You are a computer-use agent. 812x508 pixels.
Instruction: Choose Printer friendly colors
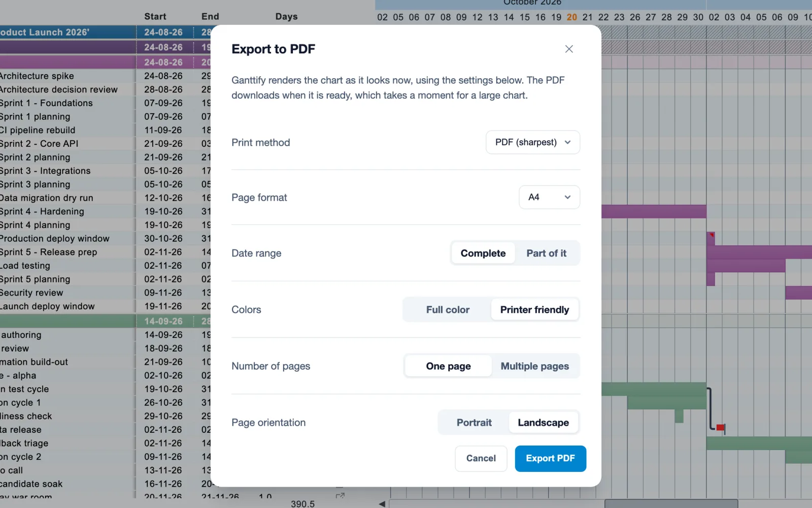[535, 309]
